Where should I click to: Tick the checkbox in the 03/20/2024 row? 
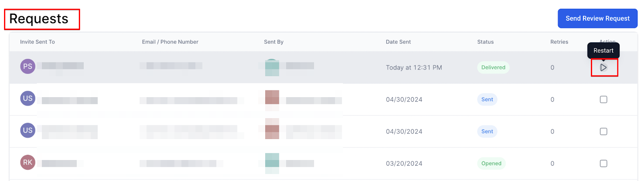pos(603,163)
